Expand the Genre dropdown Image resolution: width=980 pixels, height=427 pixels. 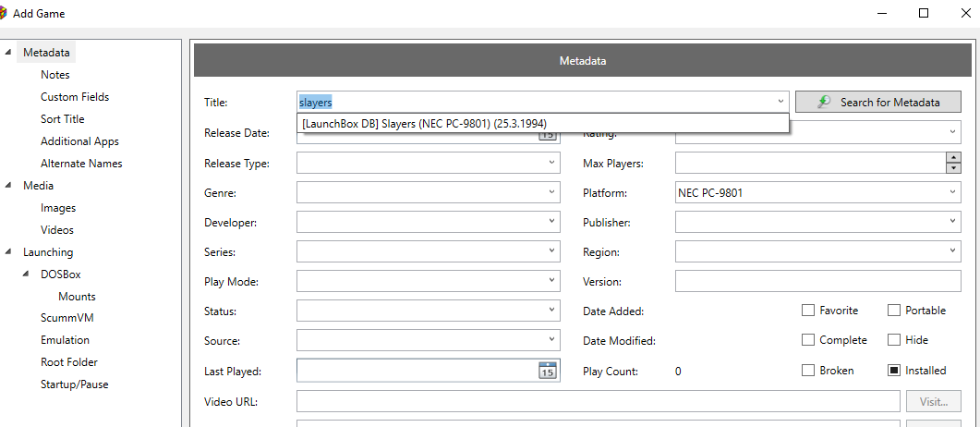click(551, 192)
